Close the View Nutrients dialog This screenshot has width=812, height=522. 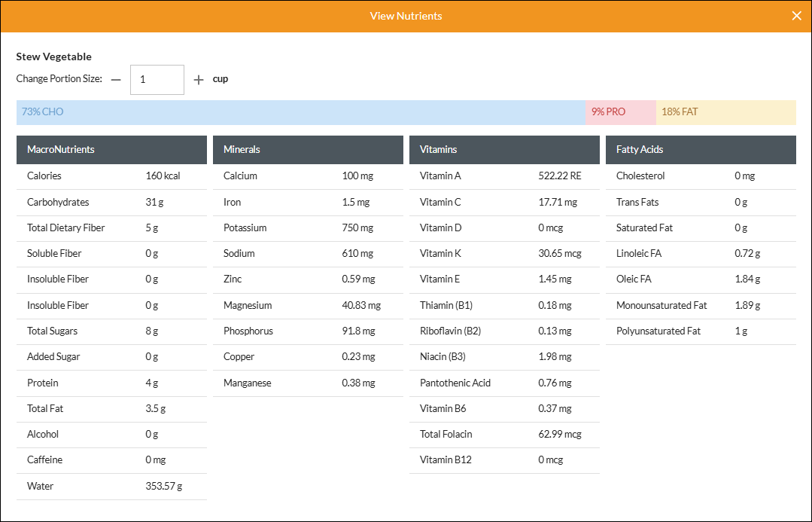[x=796, y=16]
